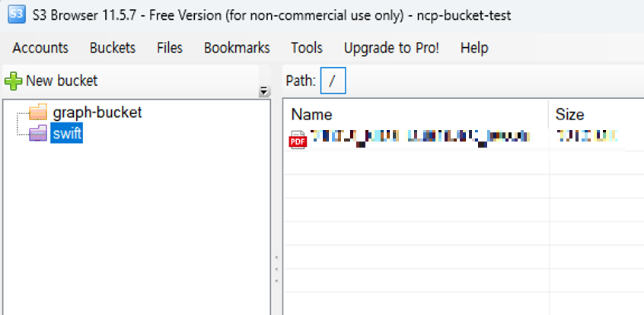Click the green plus New bucket icon
The image size is (644, 315).
[13, 81]
